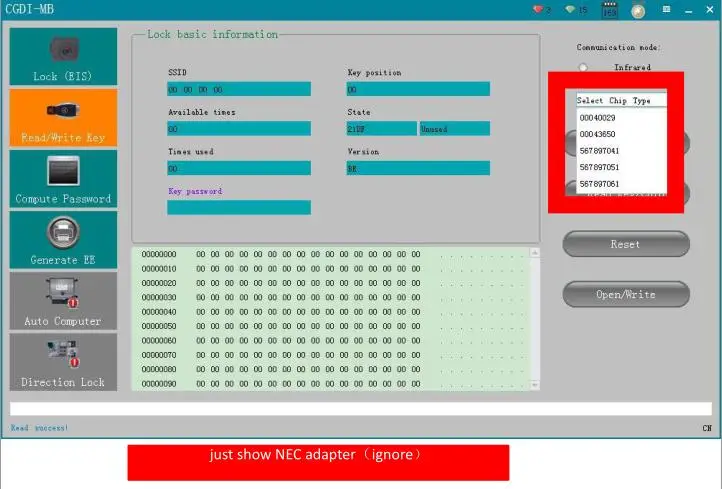Select hex row 00000090
Image resolution: width=722 pixels, height=489 pixels.
[x=332, y=384]
